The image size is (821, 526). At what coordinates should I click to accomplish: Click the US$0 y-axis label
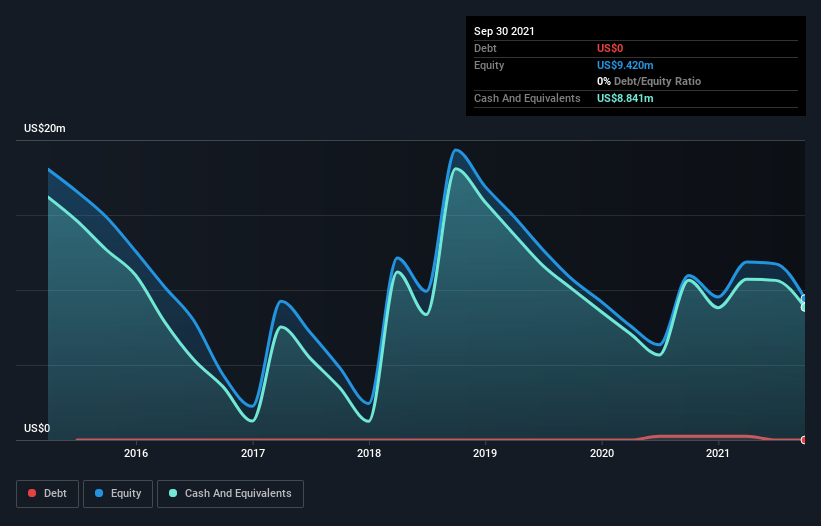coord(37,428)
